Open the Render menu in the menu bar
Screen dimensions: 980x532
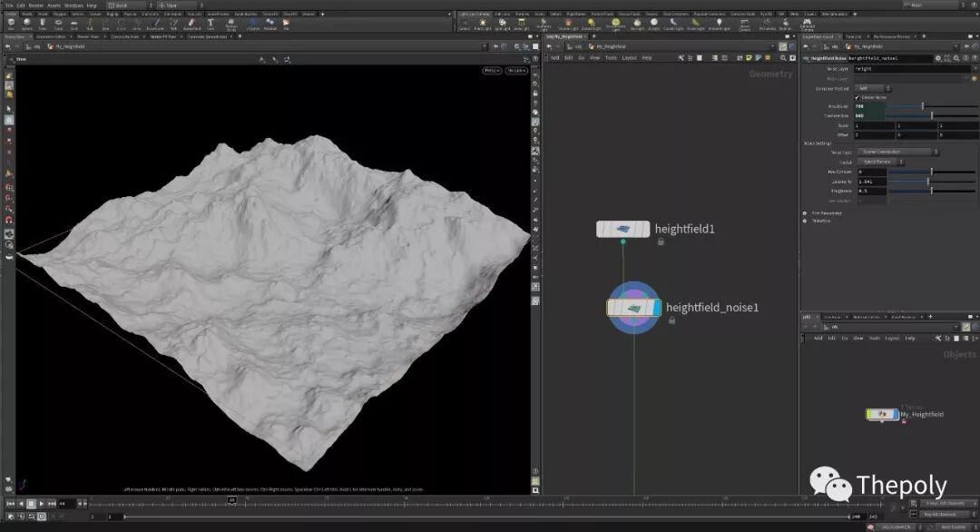pos(36,5)
